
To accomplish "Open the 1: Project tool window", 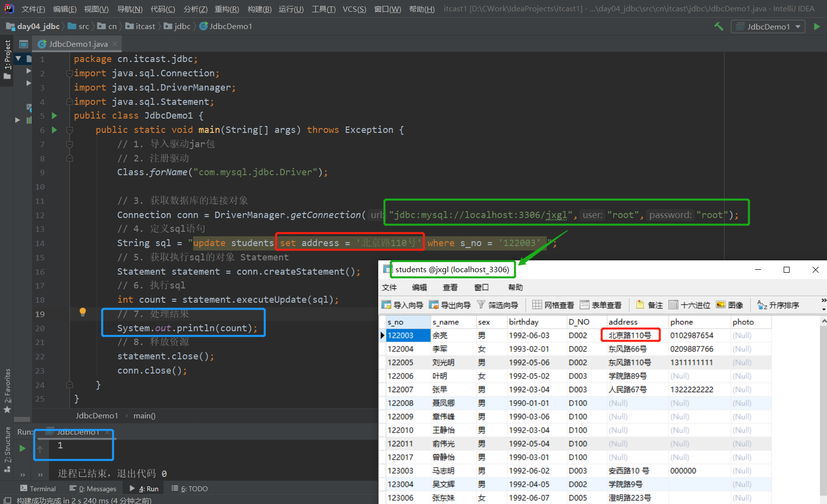I will coord(7,60).
